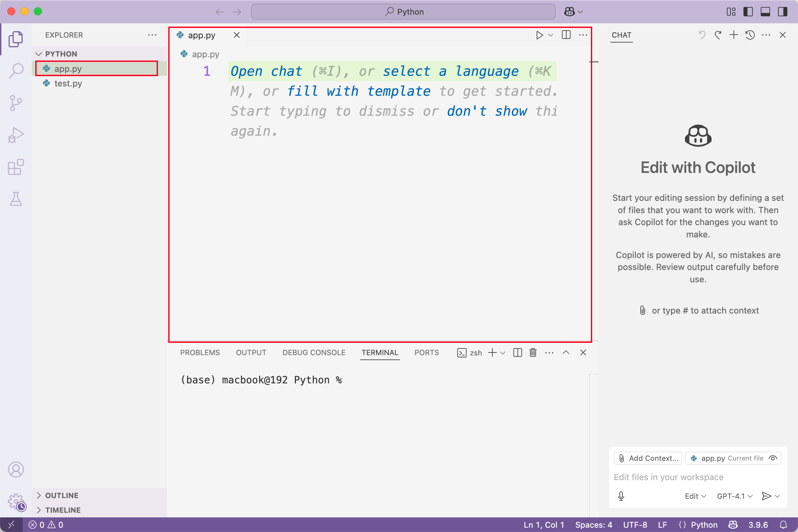
Task: Toggle the bottom panel visibility
Action: 765,12
